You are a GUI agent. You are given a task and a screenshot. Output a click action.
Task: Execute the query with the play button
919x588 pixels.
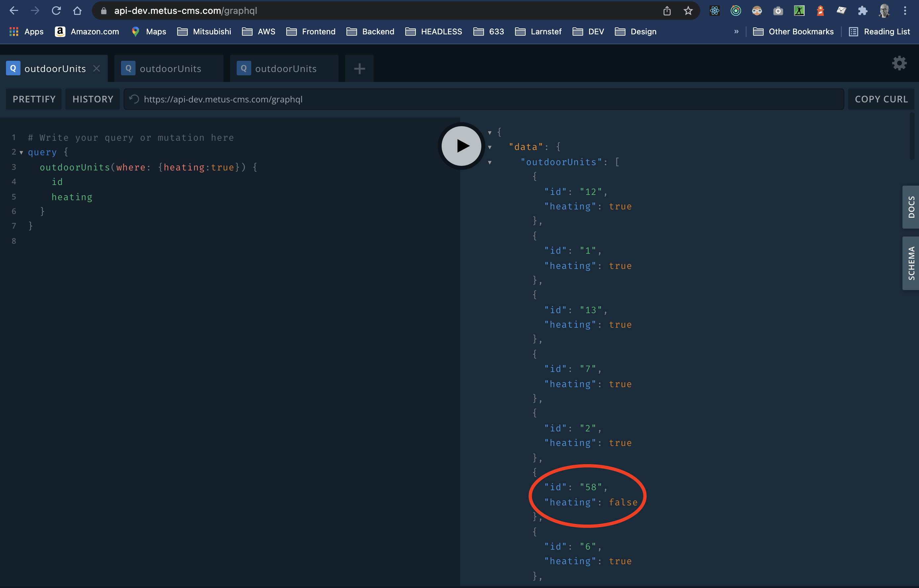coord(461,146)
